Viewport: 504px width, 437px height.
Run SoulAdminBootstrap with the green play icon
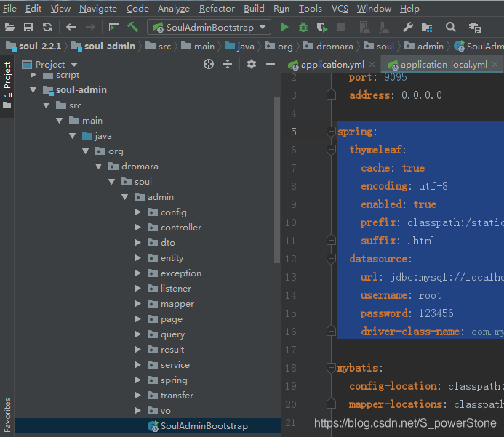click(x=284, y=27)
